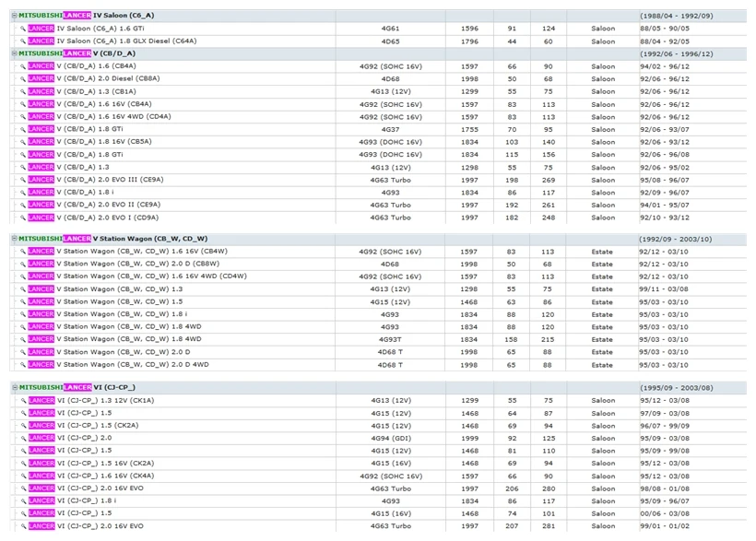
Task: Click date range (1995/09 - 2003/08)
Action: pyautogui.click(x=677, y=388)
